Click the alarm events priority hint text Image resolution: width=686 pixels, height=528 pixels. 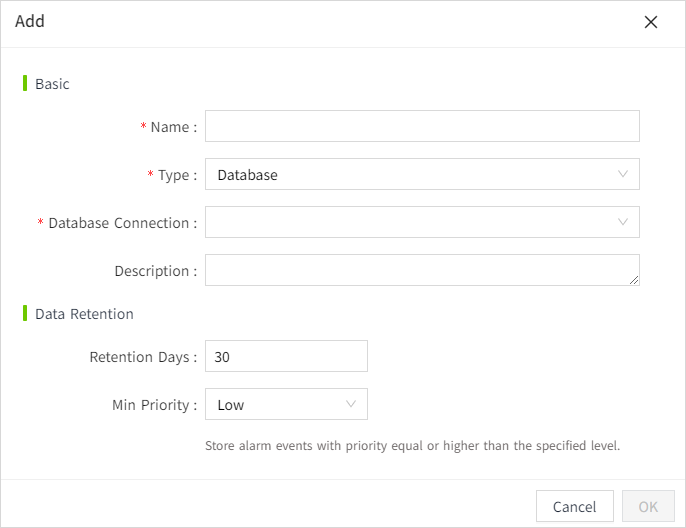pyautogui.click(x=412, y=445)
